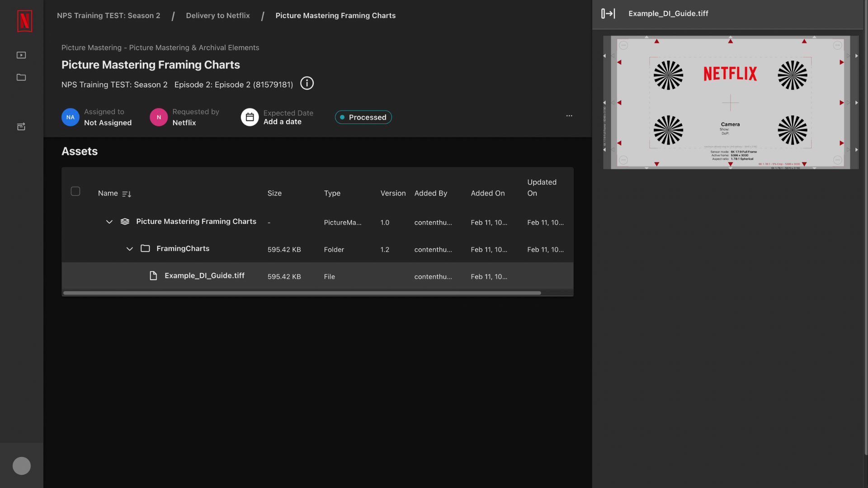Screen dimensions: 868x488
Task: Click the Processed status badge
Action: [x=363, y=117]
